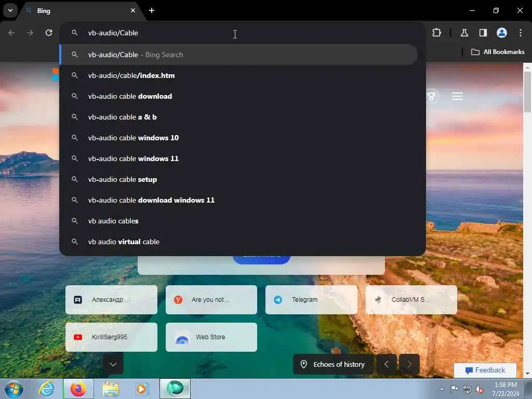Open the network tray icon

[467, 389]
